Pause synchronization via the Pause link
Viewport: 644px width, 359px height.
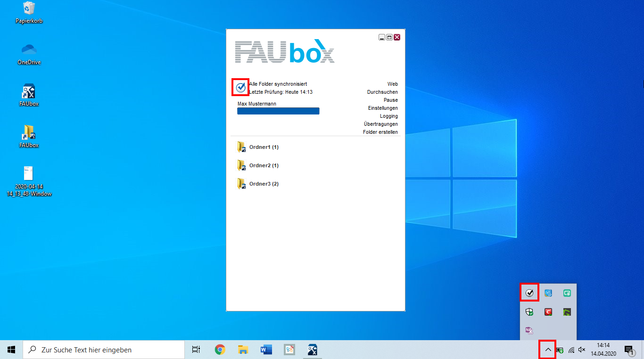[x=390, y=100]
